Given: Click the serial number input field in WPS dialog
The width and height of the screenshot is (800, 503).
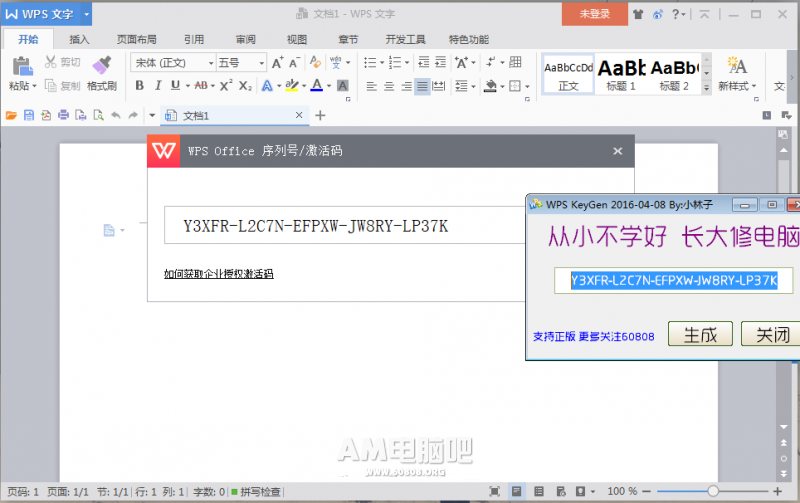Looking at the screenshot, I should coord(345,225).
